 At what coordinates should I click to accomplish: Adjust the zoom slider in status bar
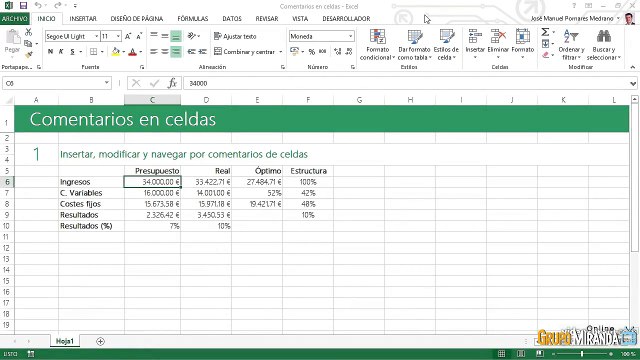(582, 354)
